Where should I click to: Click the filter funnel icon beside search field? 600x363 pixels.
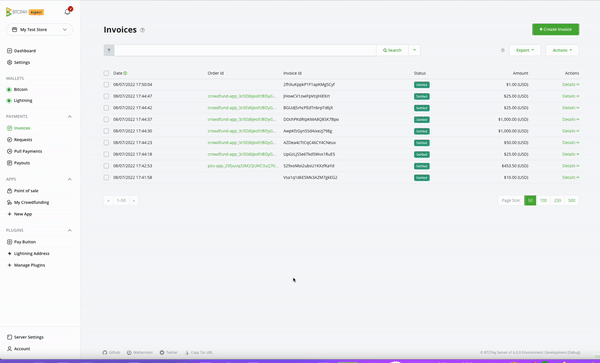click(109, 50)
